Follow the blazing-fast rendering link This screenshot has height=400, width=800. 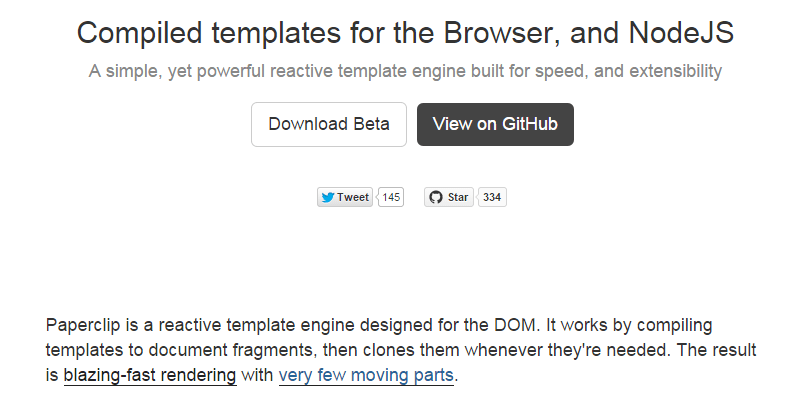point(150,376)
